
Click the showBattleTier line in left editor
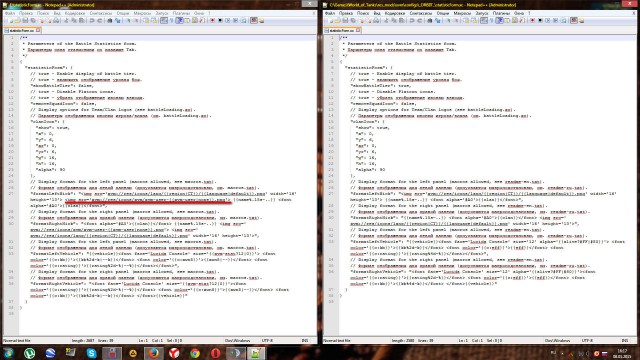62,85
